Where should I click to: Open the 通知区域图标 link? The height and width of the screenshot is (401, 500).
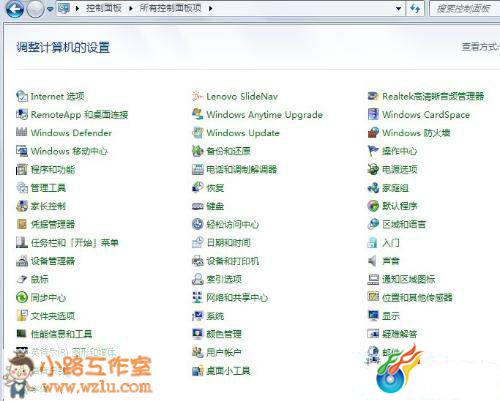(x=409, y=279)
